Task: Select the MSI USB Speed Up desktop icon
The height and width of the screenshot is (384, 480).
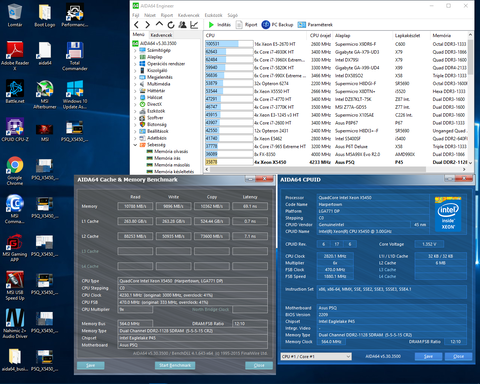Action: coord(15,286)
